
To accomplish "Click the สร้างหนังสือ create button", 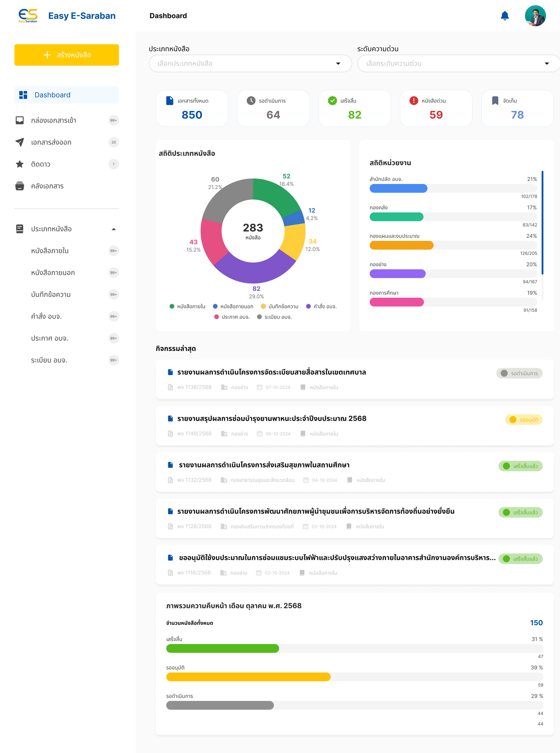I will 67,55.
